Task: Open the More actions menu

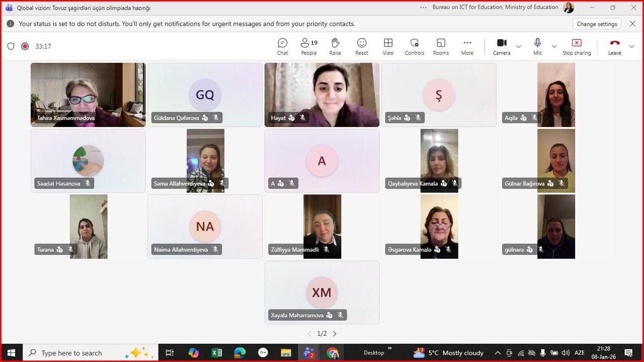Action: [x=467, y=46]
